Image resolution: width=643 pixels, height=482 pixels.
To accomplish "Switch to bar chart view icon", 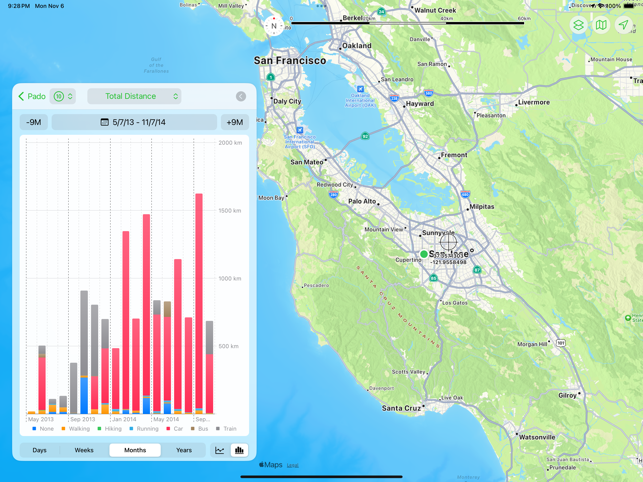I will tap(239, 450).
